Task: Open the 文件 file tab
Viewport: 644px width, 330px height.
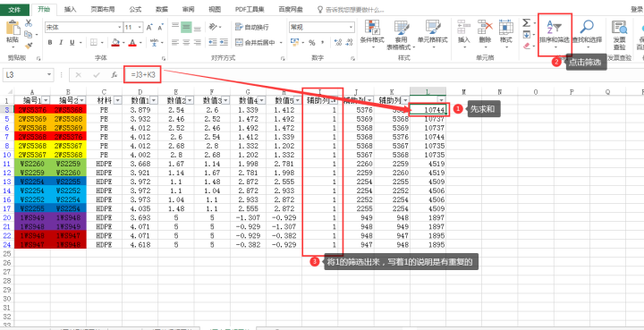Action: (15, 10)
